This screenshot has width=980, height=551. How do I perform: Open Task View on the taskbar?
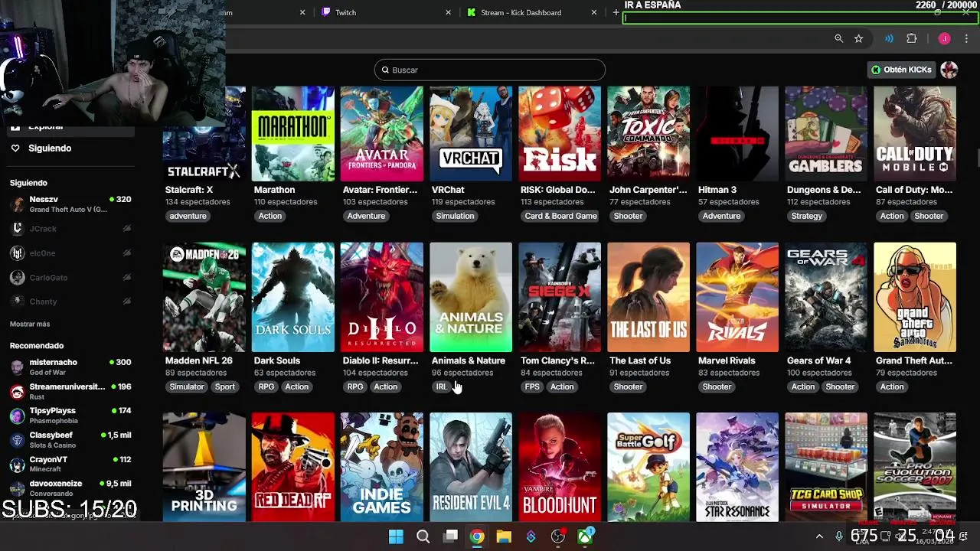[451, 536]
